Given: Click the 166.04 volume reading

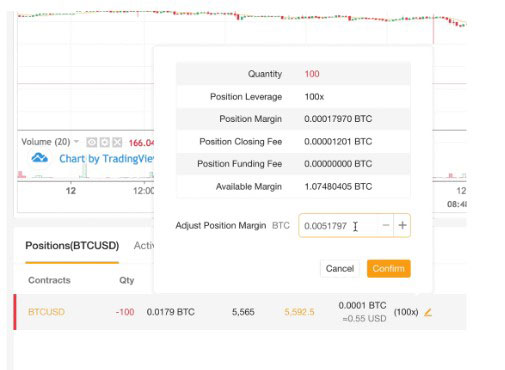Looking at the screenshot, I should click(x=141, y=143).
